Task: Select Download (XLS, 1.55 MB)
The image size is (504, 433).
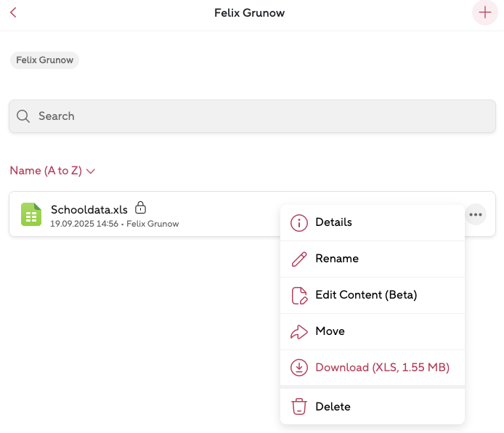Action: pyautogui.click(x=382, y=368)
